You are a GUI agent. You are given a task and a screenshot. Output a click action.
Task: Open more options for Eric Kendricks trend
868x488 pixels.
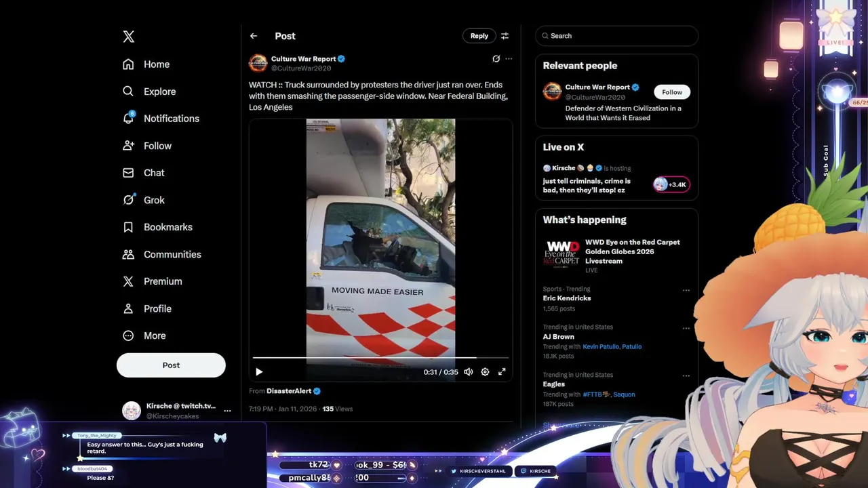click(686, 290)
